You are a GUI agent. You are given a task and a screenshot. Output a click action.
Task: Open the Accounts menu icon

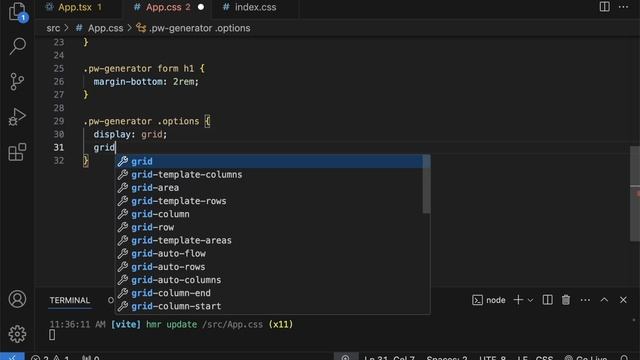click(17, 299)
